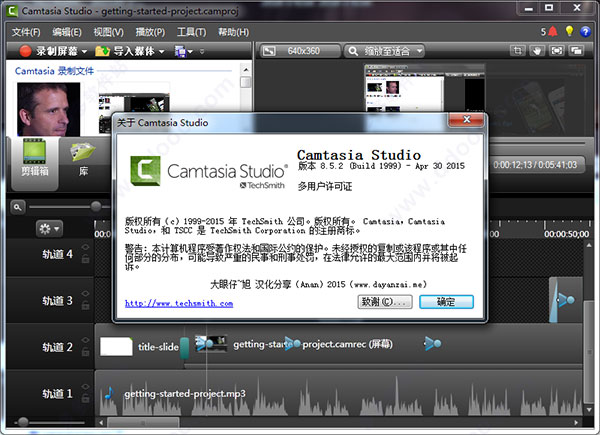Open the 帮助(H) menu

pyautogui.click(x=233, y=32)
